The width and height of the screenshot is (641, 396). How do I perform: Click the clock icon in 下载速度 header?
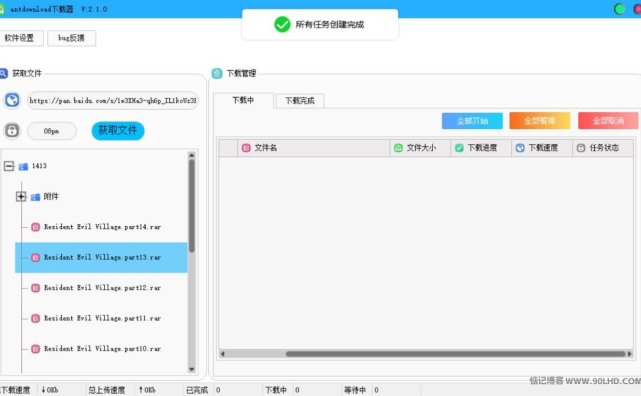520,148
